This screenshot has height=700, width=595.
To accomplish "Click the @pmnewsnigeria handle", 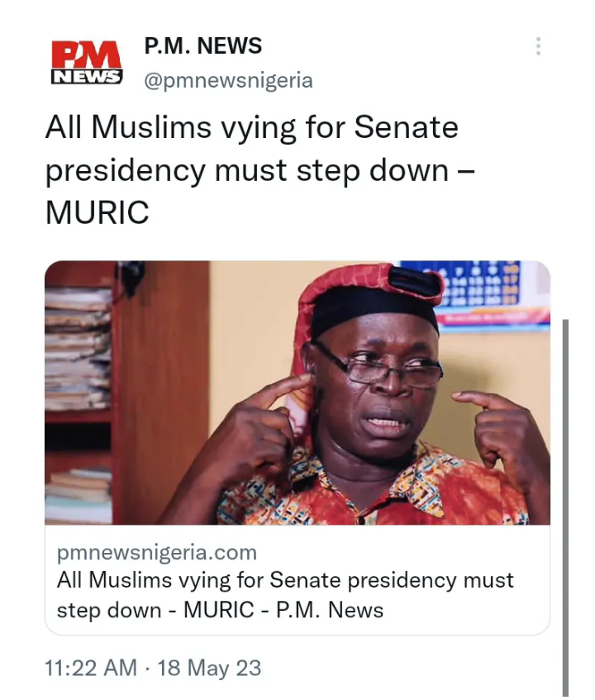I will tap(228, 80).
